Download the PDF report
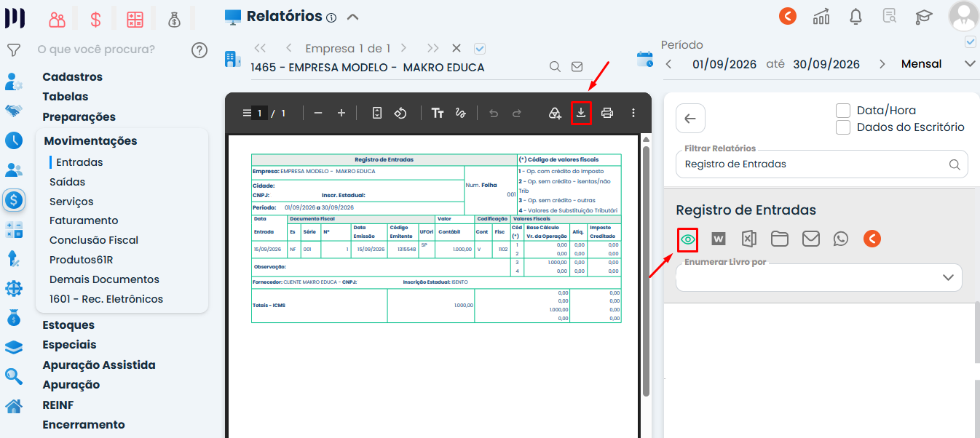Image resolution: width=980 pixels, height=438 pixels. point(581,113)
